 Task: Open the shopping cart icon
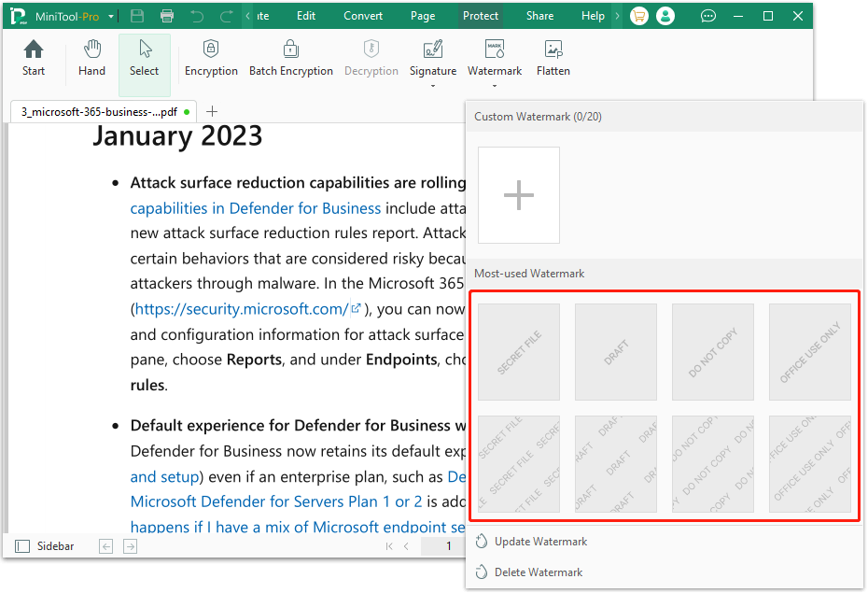coord(638,16)
